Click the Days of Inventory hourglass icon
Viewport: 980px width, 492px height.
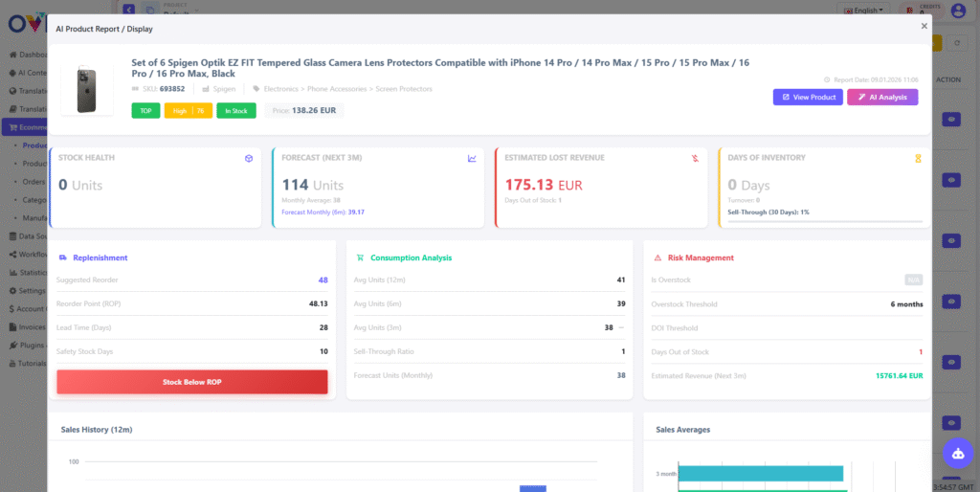click(x=918, y=158)
